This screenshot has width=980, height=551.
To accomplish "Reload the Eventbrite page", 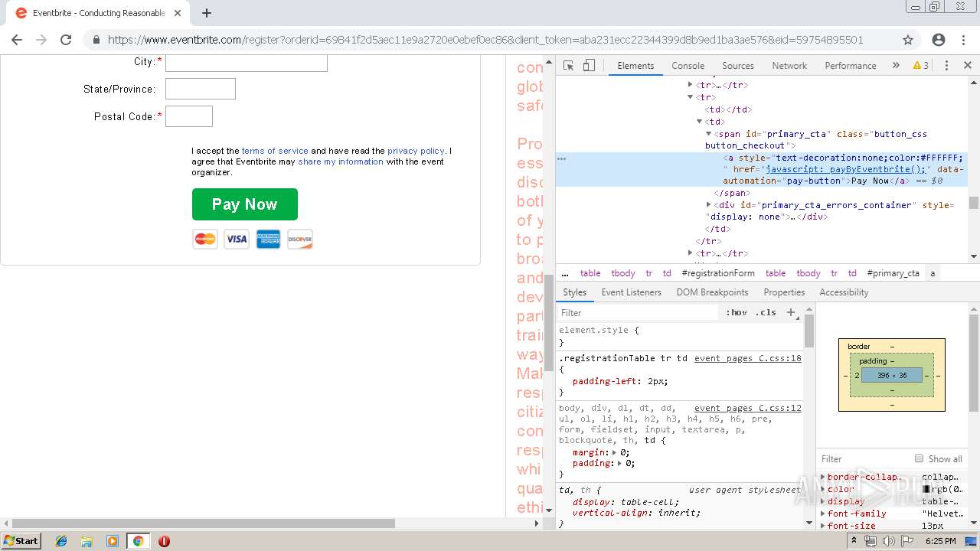I will tap(66, 40).
